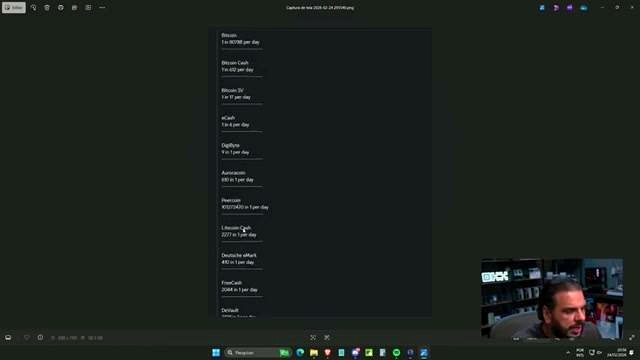Click the Bitcoin Cash entry
This screenshot has height=360, width=640.
point(238,66)
